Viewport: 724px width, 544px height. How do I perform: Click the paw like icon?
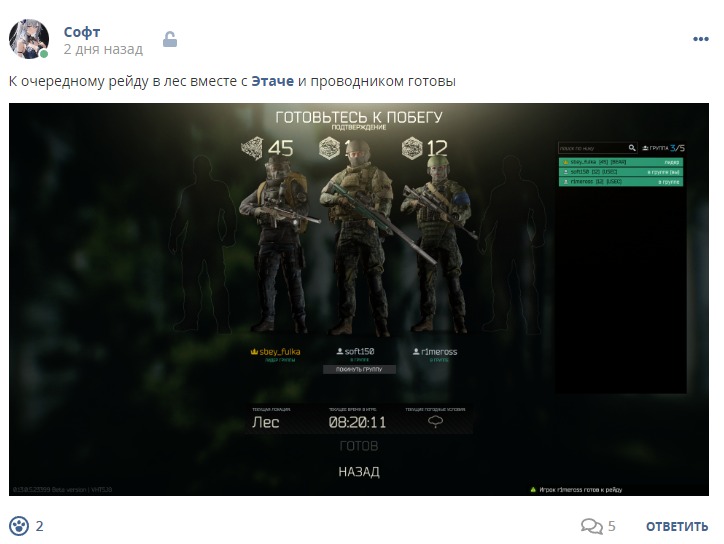[x=19, y=526]
